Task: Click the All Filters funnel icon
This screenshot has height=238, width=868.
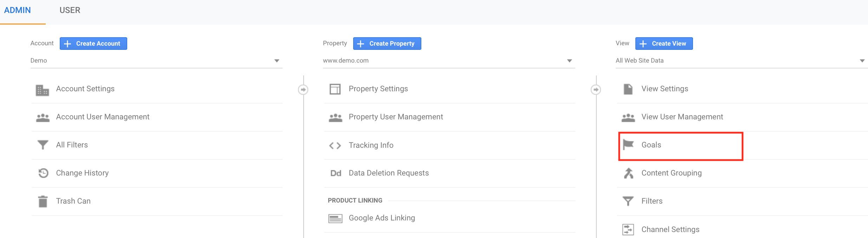Action: pos(43,145)
